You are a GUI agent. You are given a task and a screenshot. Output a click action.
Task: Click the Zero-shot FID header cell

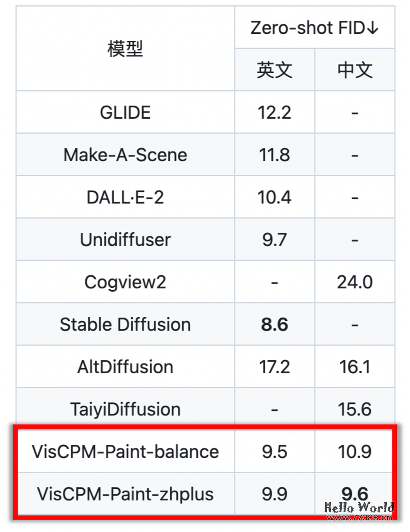click(315, 28)
